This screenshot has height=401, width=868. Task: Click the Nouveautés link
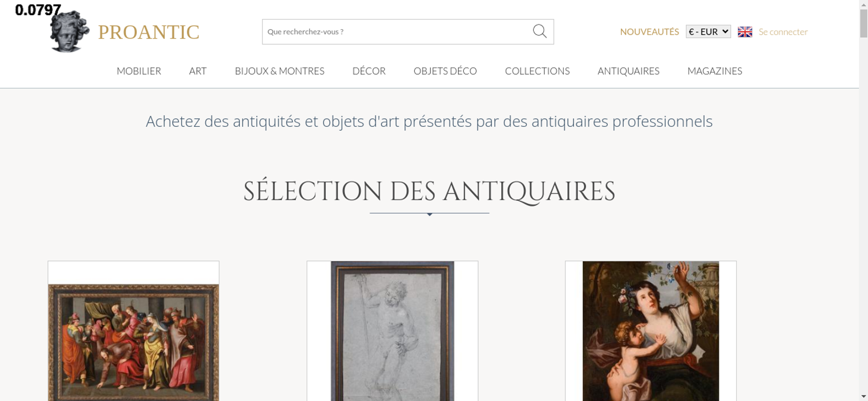(x=649, y=32)
